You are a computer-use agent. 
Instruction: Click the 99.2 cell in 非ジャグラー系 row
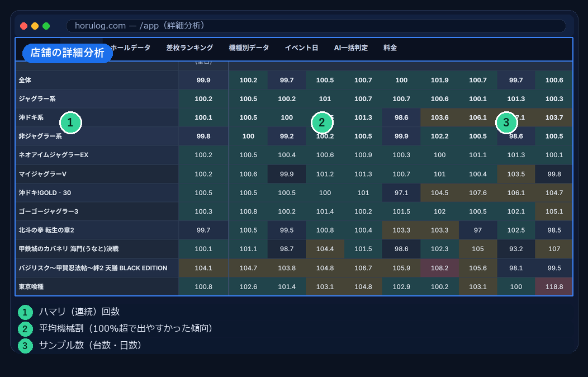[287, 136]
